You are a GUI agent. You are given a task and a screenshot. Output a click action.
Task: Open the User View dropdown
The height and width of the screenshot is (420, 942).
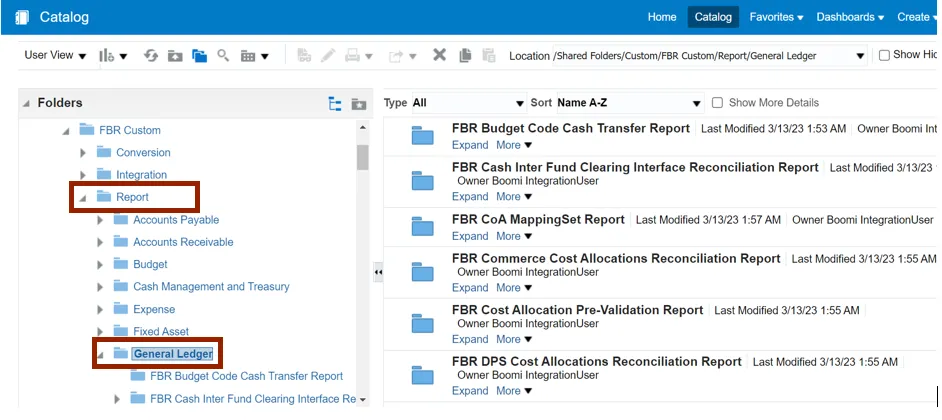tap(55, 56)
